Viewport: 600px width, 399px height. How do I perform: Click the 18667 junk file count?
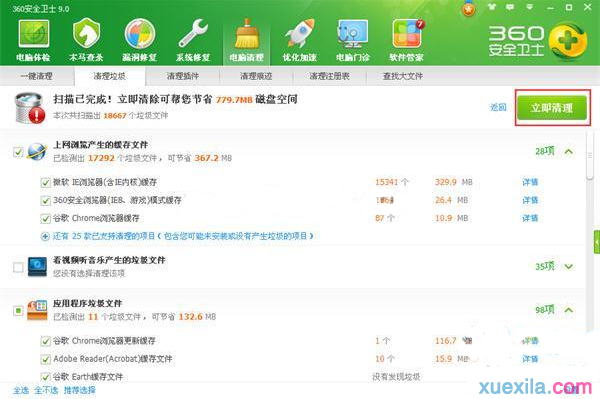[115, 116]
